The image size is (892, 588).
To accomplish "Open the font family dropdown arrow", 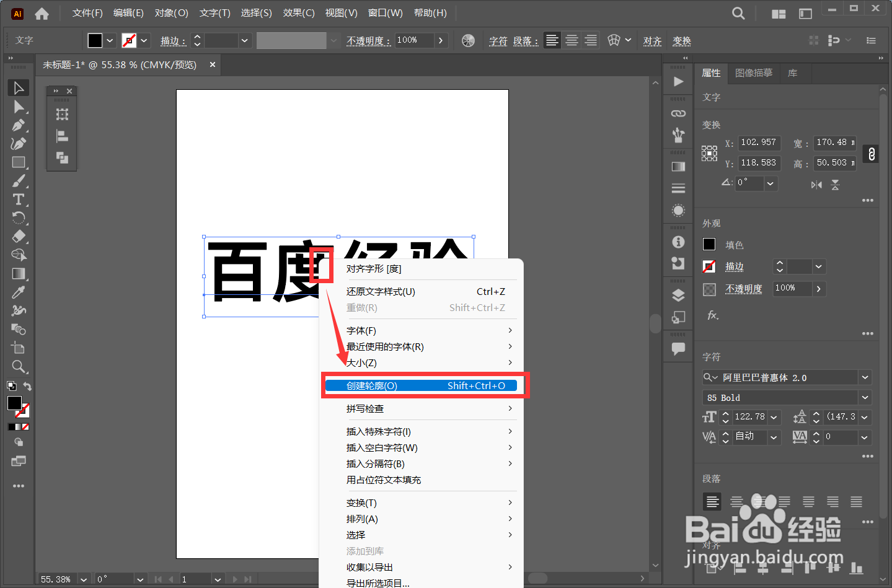I will coord(865,377).
